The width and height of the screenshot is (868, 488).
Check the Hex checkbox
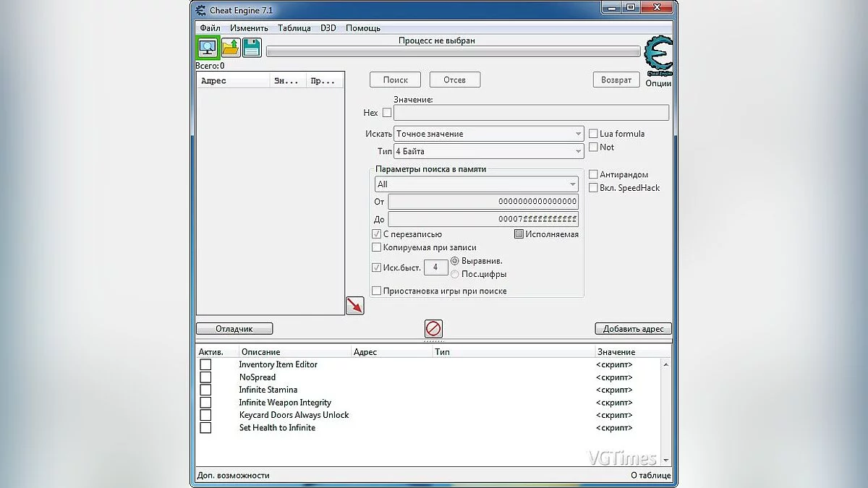(x=387, y=113)
